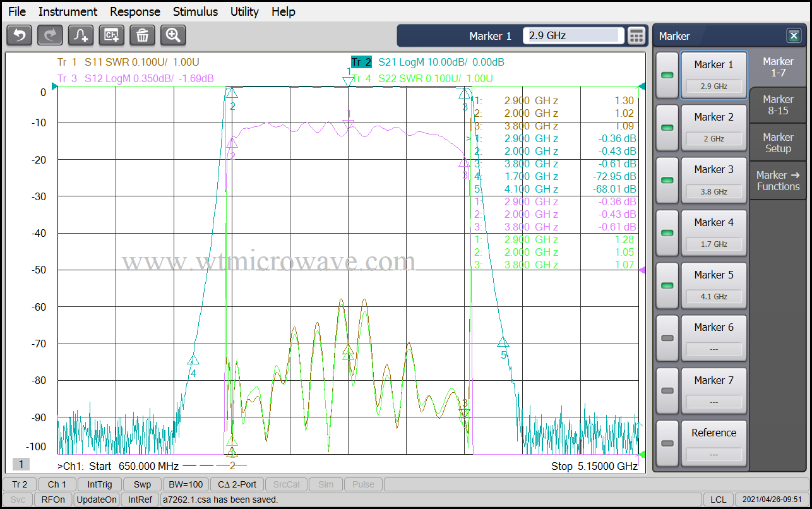This screenshot has height=509, width=812.
Task: Open the numeric keypad next to marker entry
Action: (x=636, y=36)
